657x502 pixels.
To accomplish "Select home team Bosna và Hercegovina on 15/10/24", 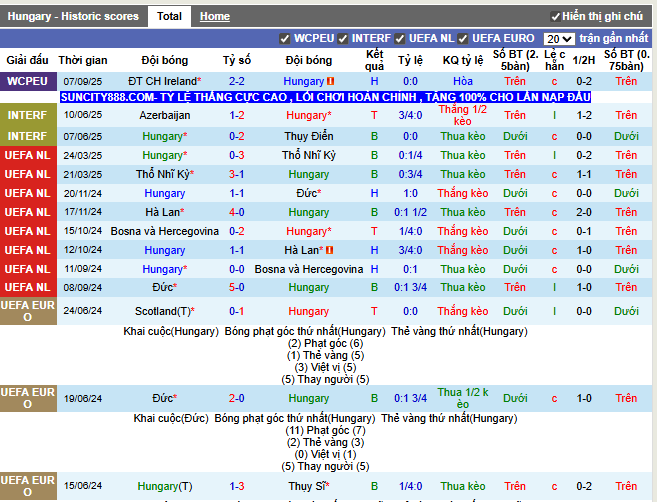I will [x=165, y=231].
